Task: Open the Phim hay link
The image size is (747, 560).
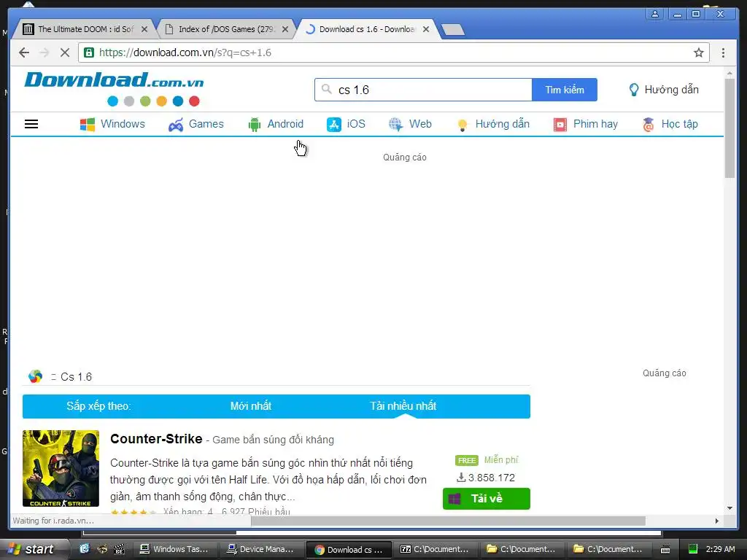Action: coord(595,124)
